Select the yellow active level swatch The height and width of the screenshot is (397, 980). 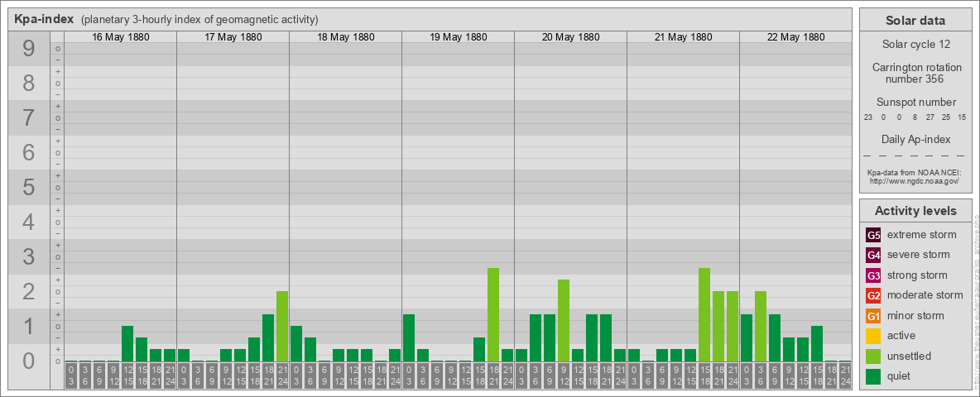point(873,336)
